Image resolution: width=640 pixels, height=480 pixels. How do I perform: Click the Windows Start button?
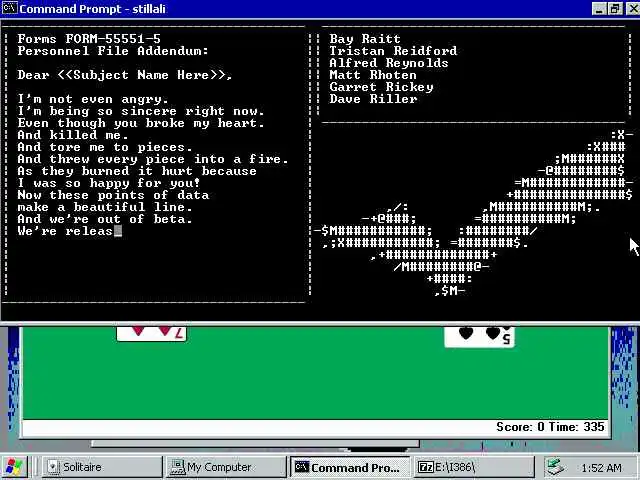pyautogui.click(x=15, y=467)
